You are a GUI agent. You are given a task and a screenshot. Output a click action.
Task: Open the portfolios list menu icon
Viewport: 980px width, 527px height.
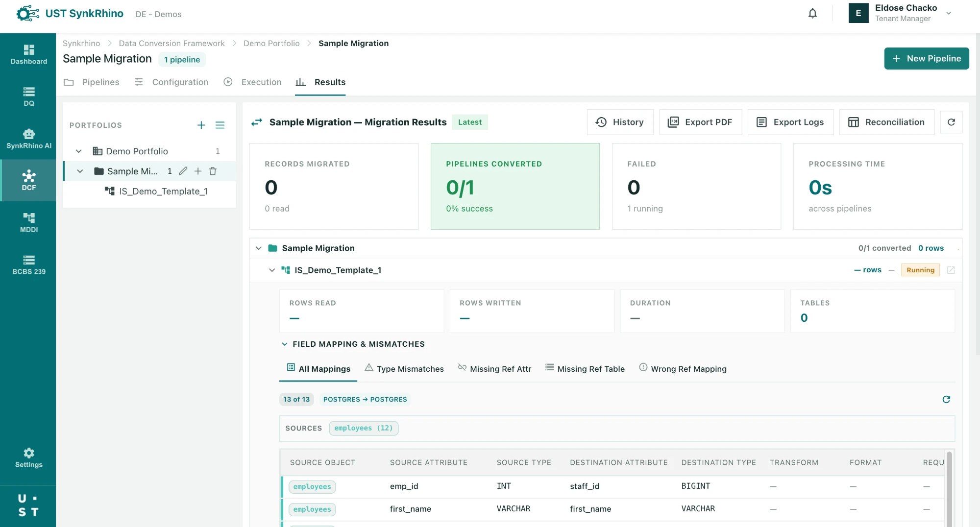(220, 125)
